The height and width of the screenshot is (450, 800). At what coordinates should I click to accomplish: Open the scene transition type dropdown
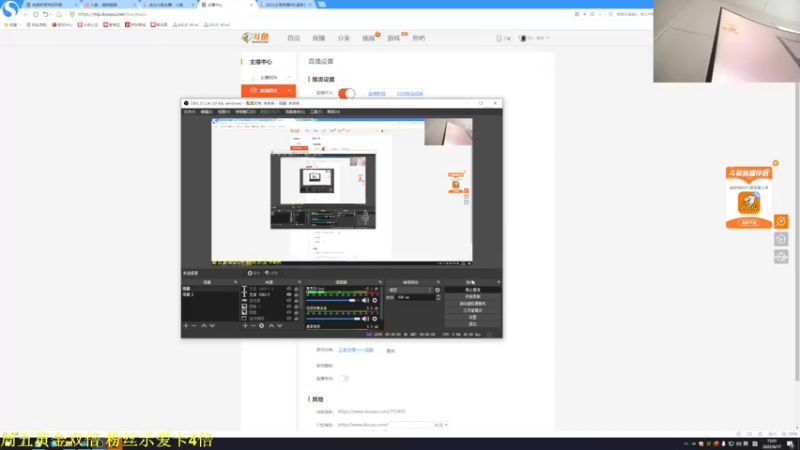(x=410, y=290)
